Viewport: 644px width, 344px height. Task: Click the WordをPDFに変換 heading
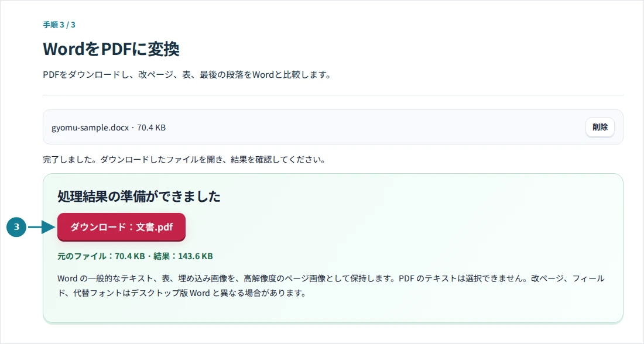(x=111, y=49)
